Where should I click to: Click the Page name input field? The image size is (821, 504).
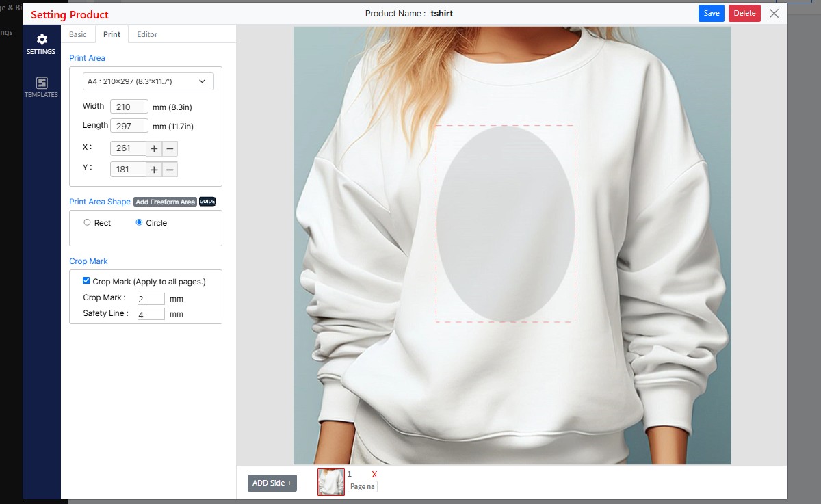363,486
